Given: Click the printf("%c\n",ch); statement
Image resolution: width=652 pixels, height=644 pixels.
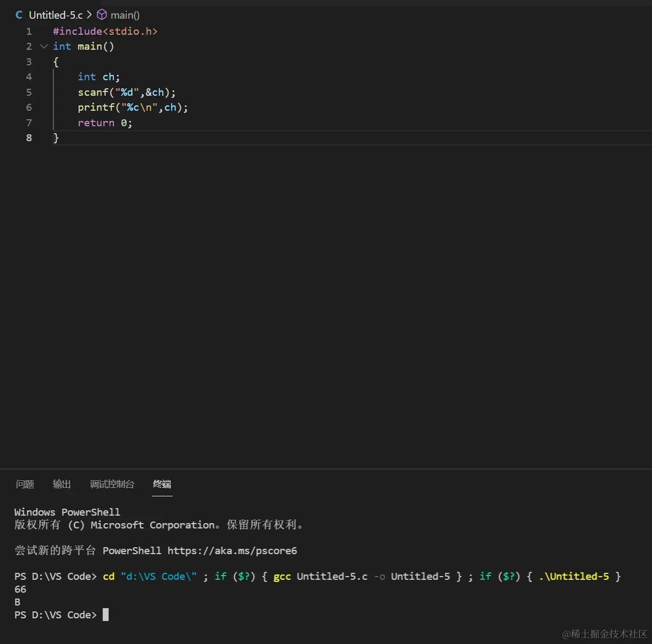Looking at the screenshot, I should click(x=133, y=108).
